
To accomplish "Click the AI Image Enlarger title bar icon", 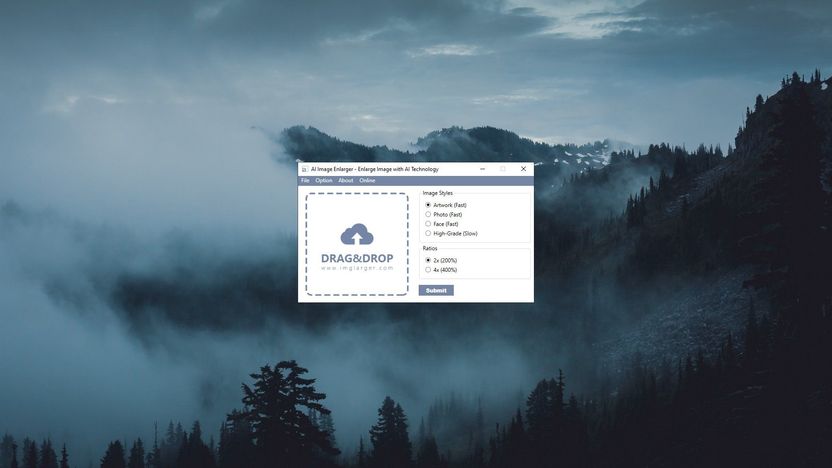I will (305, 169).
